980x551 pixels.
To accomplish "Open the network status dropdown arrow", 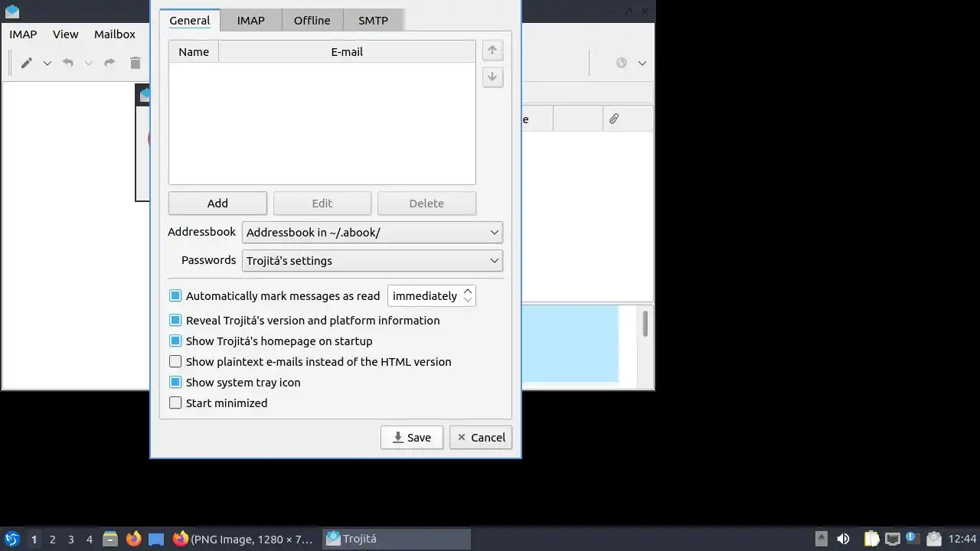I will click(x=642, y=64).
